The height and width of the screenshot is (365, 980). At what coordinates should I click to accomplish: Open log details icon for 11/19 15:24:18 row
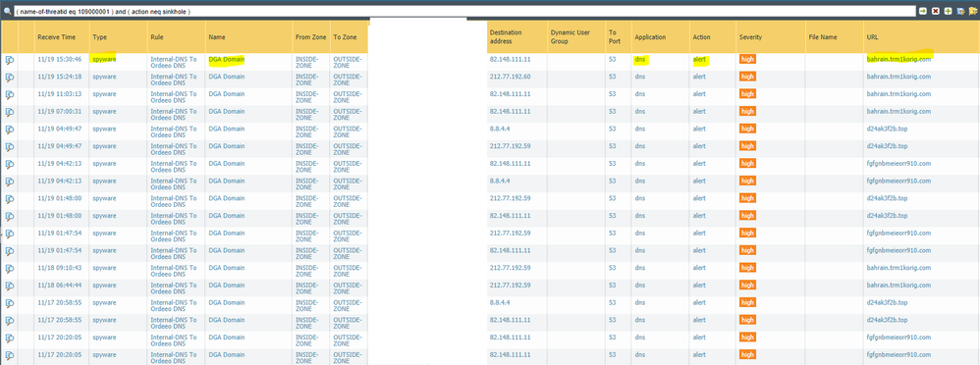(x=10, y=78)
